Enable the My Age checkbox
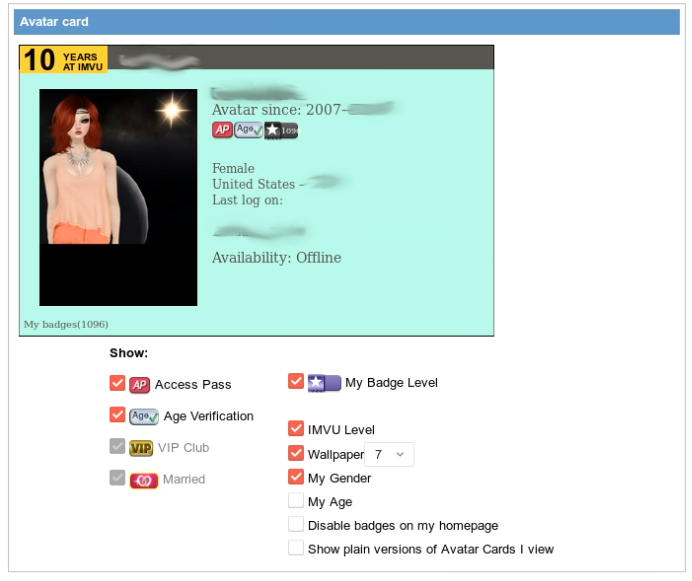Viewport: 692px width, 581px height. [x=296, y=501]
